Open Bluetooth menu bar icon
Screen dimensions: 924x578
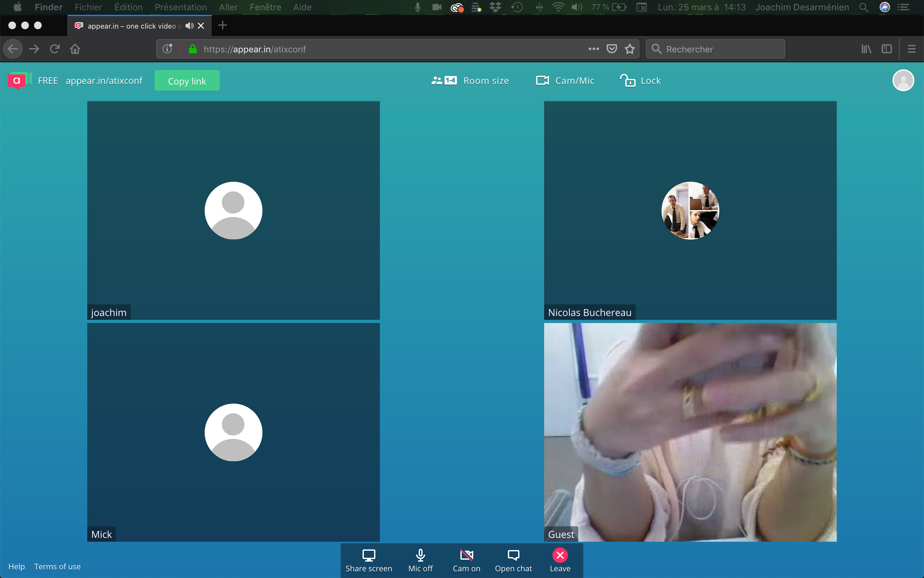click(x=539, y=7)
